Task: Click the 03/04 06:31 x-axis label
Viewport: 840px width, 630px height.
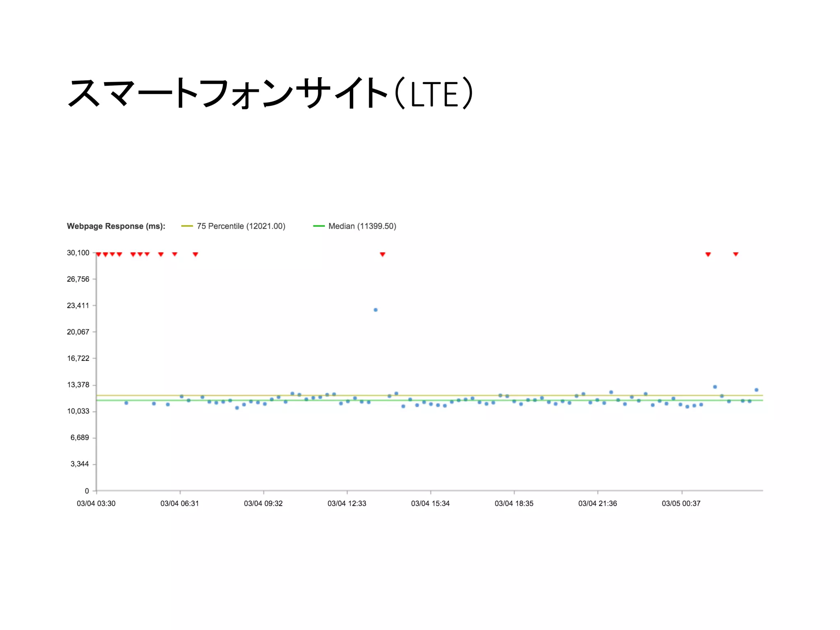Action: [180, 503]
